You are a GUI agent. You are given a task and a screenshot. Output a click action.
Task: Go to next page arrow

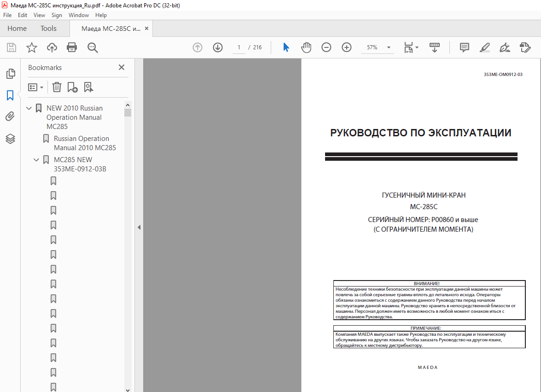[x=218, y=47]
